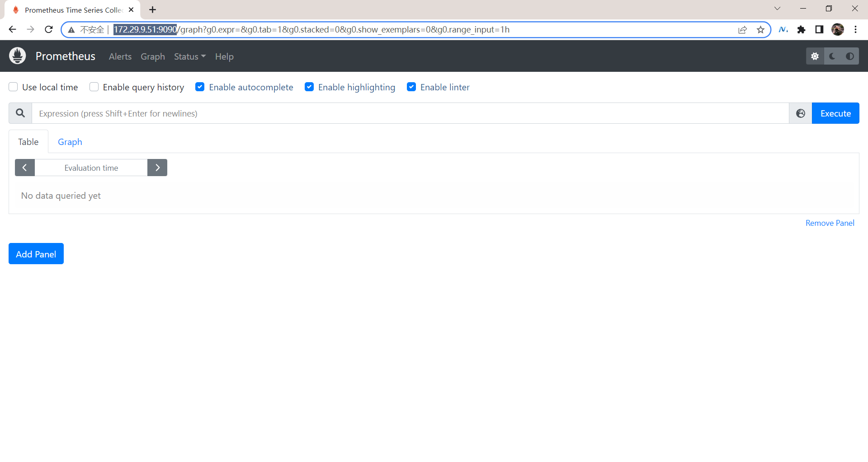Open the browser extensions puzzle icon
This screenshot has width=868, height=462.
pyautogui.click(x=802, y=29)
